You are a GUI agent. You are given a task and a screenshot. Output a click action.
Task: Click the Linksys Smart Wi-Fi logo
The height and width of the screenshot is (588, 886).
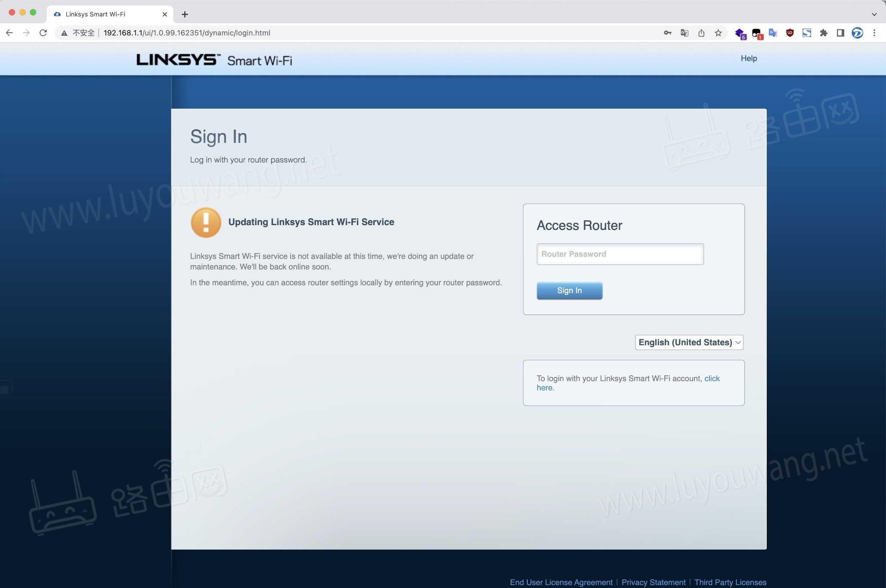coord(214,60)
